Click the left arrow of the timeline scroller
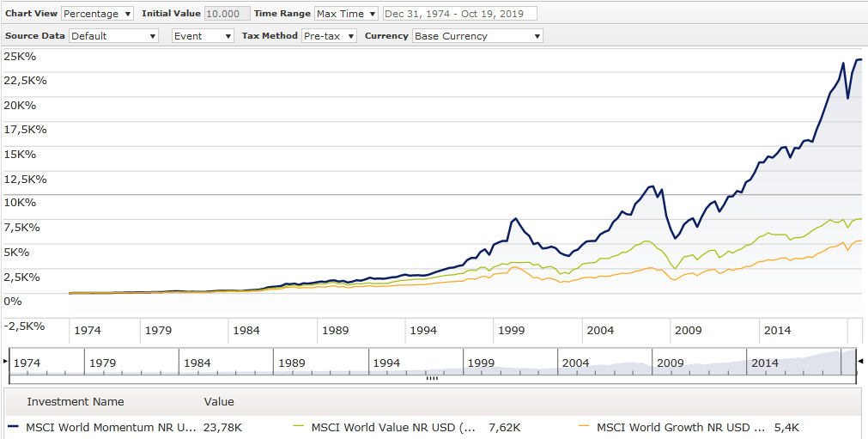The width and height of the screenshot is (868, 439). click(x=5, y=362)
